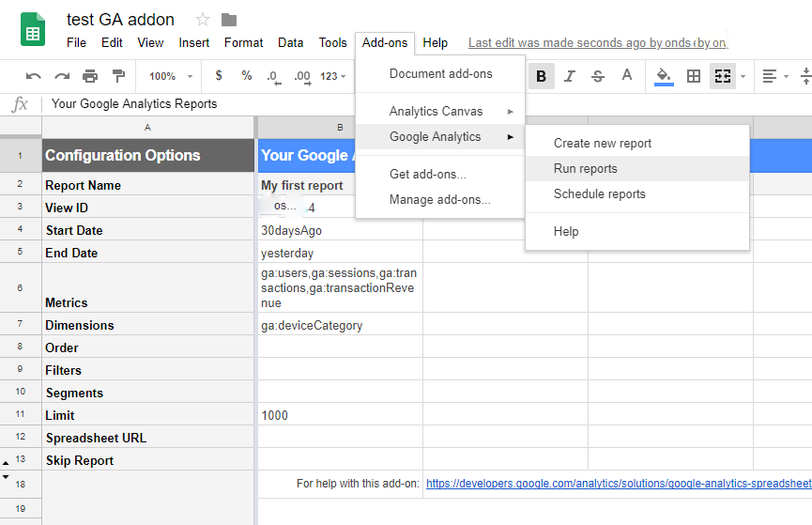The image size is (812, 525).
Task: Open the zoom 100% dropdown
Action: (170, 76)
